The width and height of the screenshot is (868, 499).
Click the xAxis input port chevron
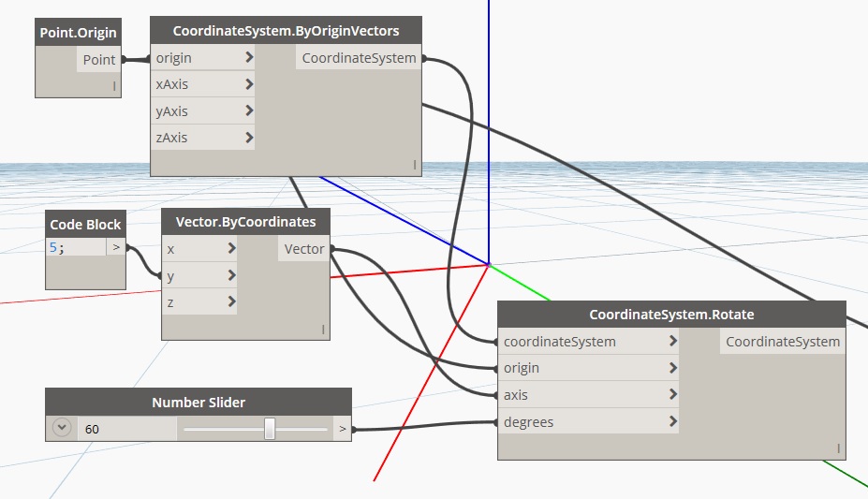(248, 84)
